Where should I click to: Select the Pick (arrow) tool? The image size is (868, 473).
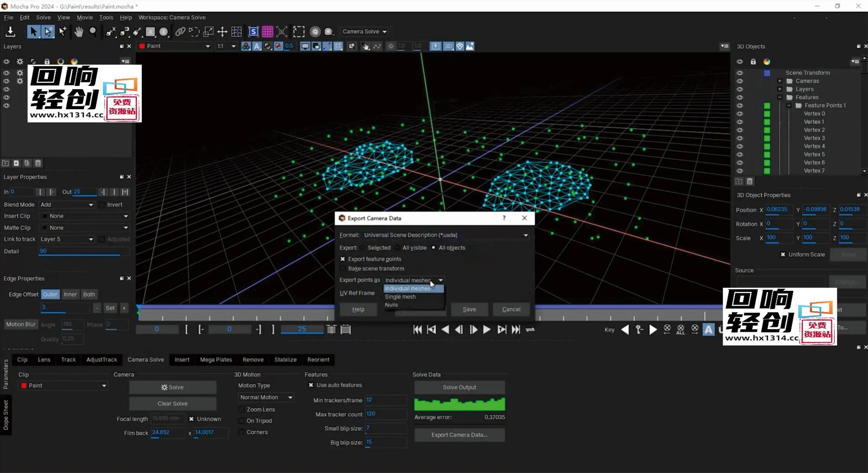coord(33,32)
